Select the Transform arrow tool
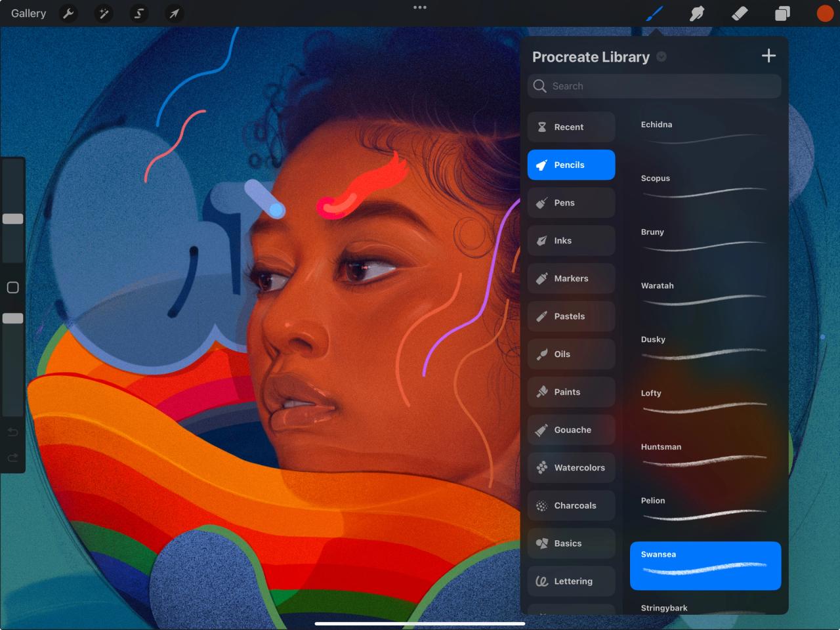This screenshot has width=840, height=630. [x=174, y=13]
